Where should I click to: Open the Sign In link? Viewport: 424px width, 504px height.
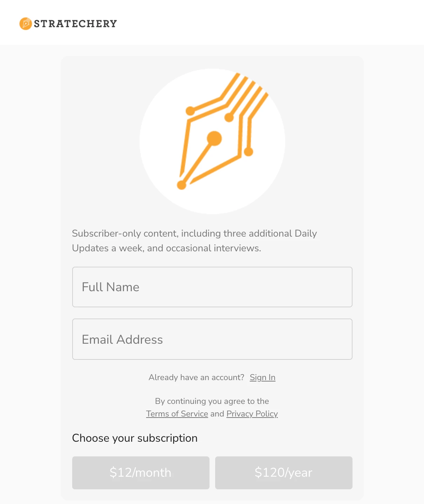click(262, 377)
